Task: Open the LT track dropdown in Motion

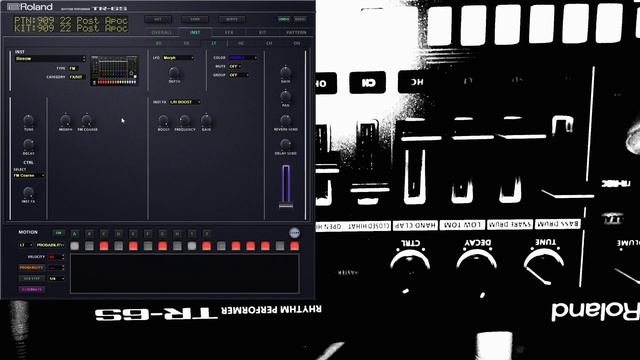Action: click(25, 245)
